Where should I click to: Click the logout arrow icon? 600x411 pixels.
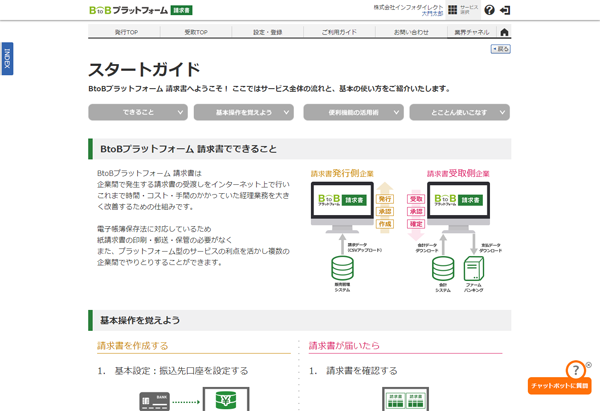pyautogui.click(x=505, y=10)
